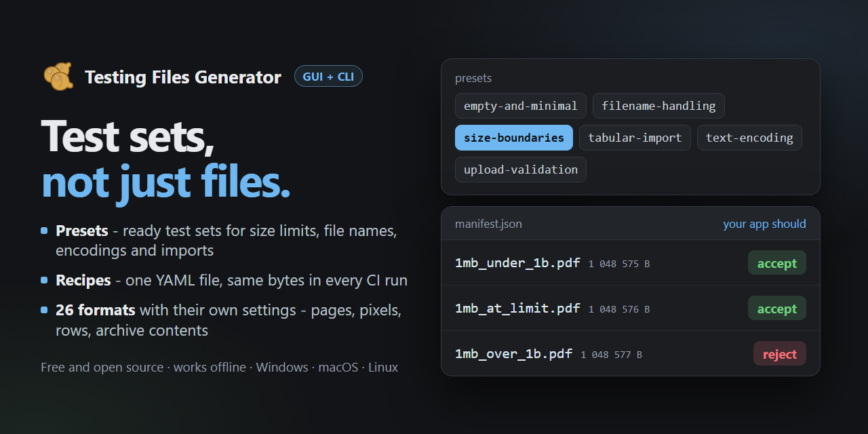This screenshot has height=434, width=868.
Task: Select the empty-and-minimal preset
Action: tap(520, 106)
